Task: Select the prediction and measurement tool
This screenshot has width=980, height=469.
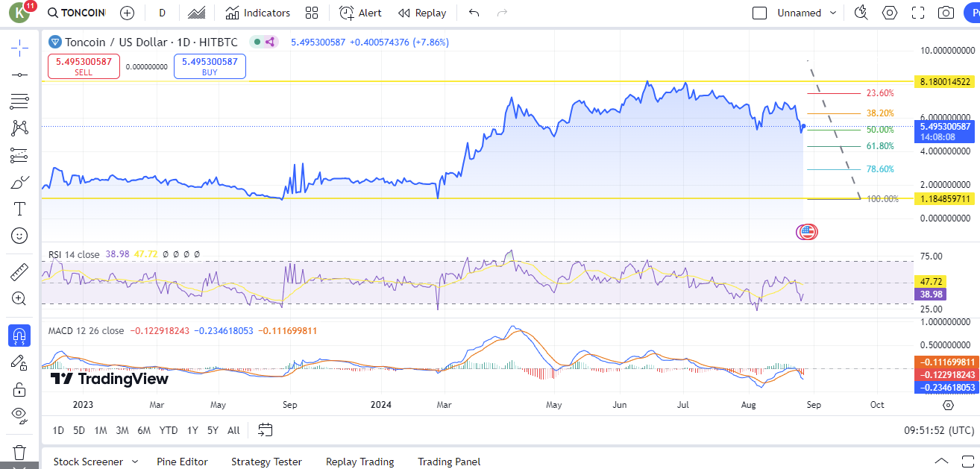Action: [19, 155]
